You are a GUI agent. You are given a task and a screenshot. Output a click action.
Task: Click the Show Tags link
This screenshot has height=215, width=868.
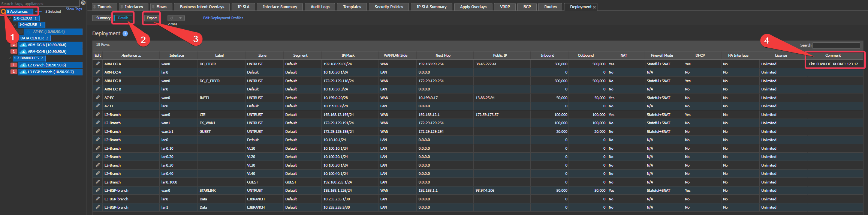[x=74, y=9]
